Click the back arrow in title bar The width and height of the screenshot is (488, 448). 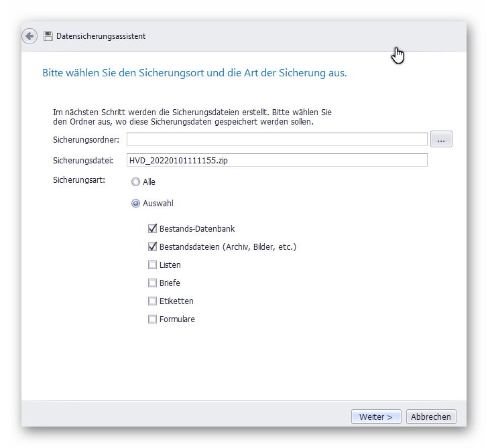point(29,36)
